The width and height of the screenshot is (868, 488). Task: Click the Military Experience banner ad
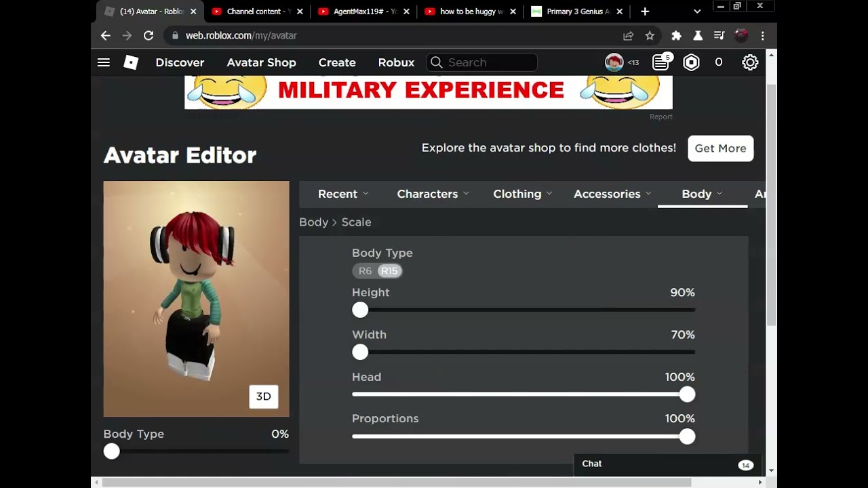[x=429, y=92]
